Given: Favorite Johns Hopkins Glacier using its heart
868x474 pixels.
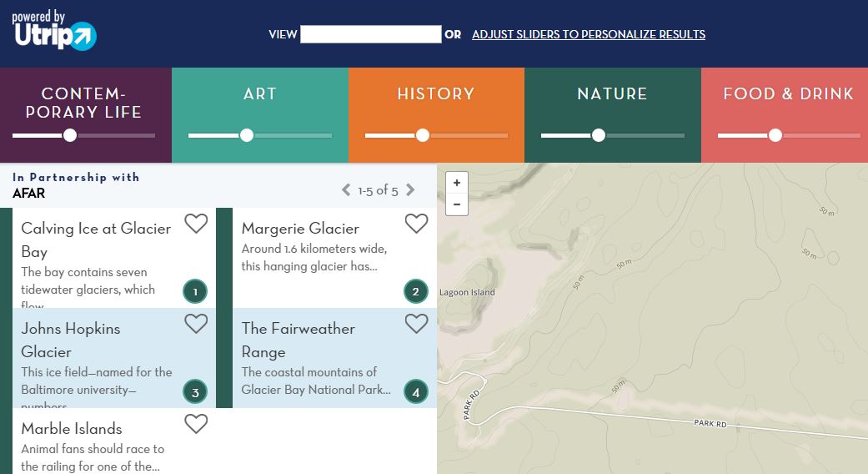Looking at the screenshot, I should click(x=196, y=324).
